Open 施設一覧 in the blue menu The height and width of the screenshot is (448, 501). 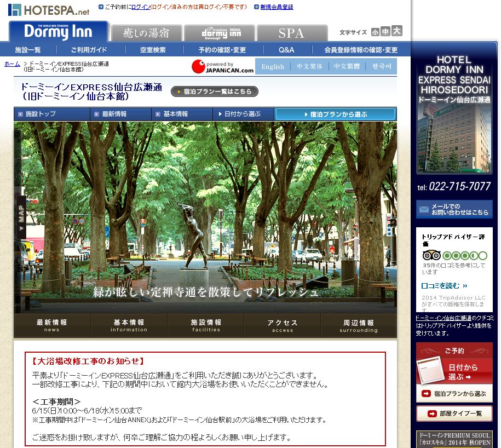click(x=28, y=50)
